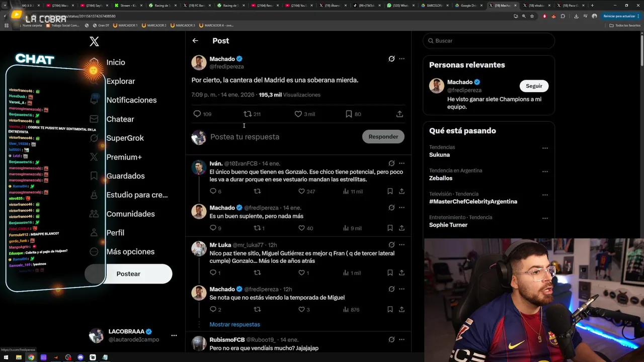Reply to Machado's comment with 2 replies

(213, 309)
